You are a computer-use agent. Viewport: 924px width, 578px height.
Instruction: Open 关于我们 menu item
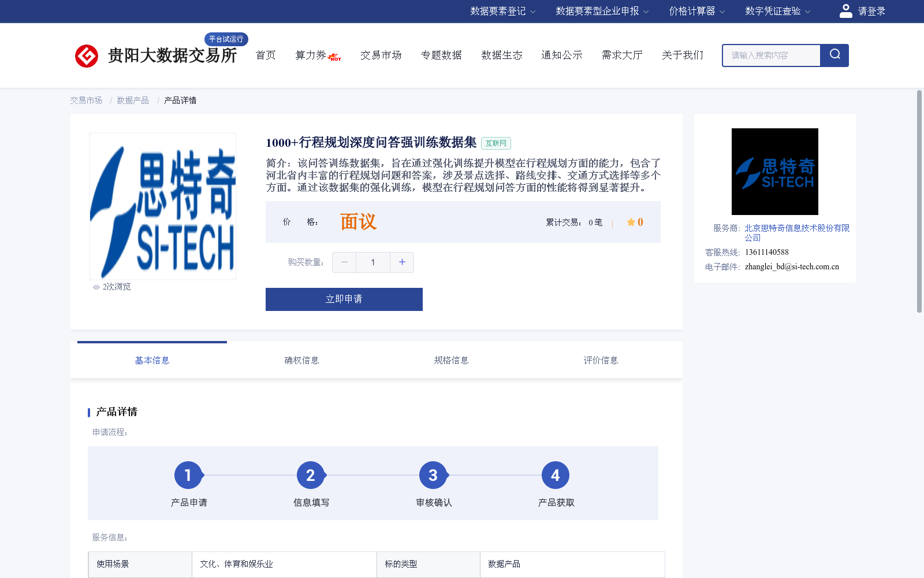(x=683, y=55)
